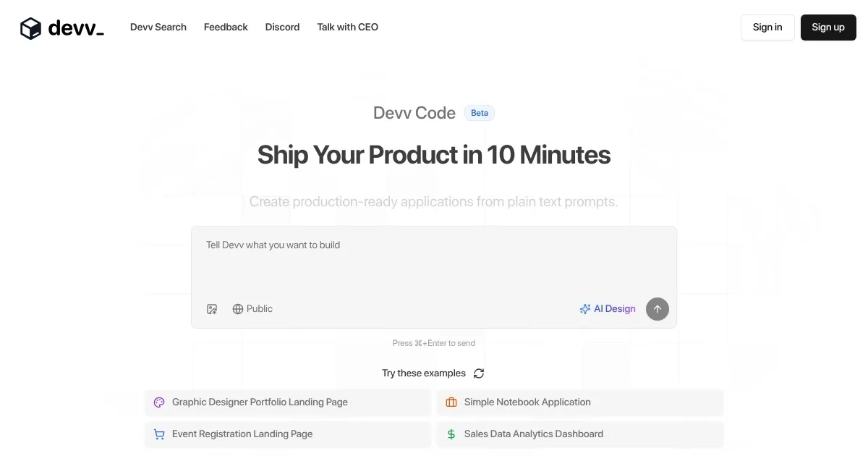The height and width of the screenshot is (456, 868).
Task: Click the orange briefcase icon on Simple Notebook
Action: (x=451, y=402)
